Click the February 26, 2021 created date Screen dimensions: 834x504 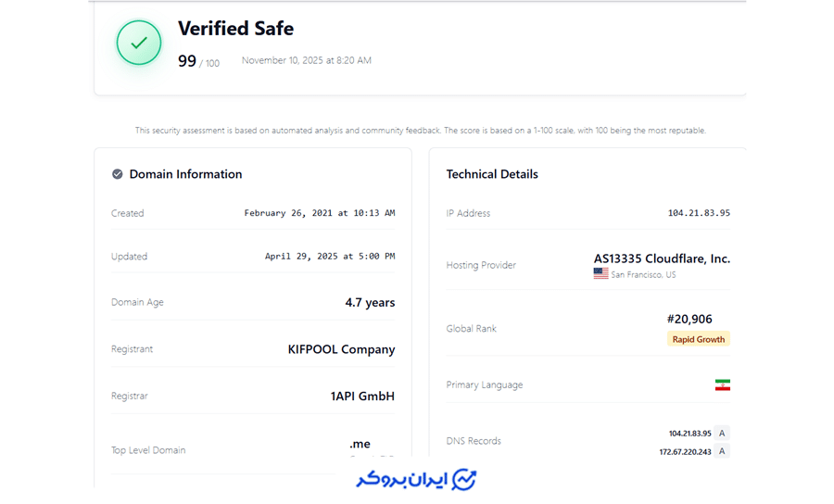point(319,213)
